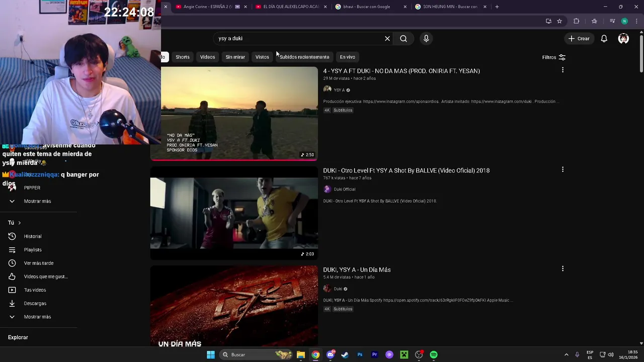644x362 pixels.
Task: Open Steam from the taskbar
Action: pyautogui.click(x=345, y=355)
